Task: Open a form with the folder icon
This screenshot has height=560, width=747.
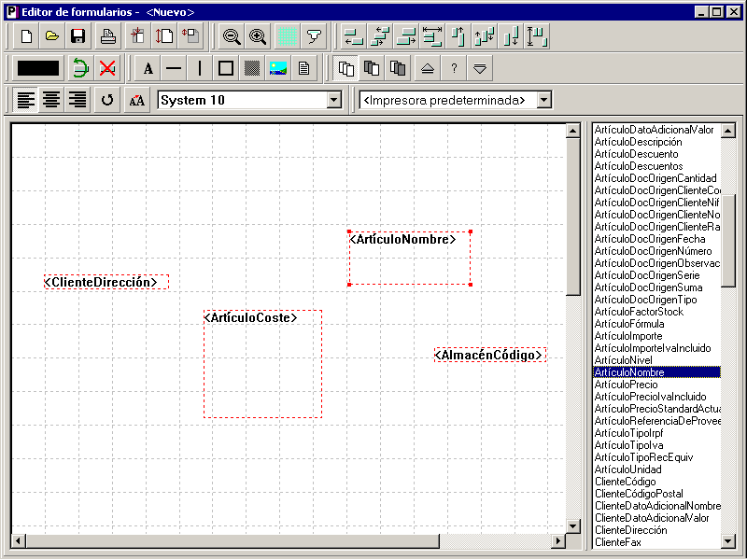Action: point(52,36)
